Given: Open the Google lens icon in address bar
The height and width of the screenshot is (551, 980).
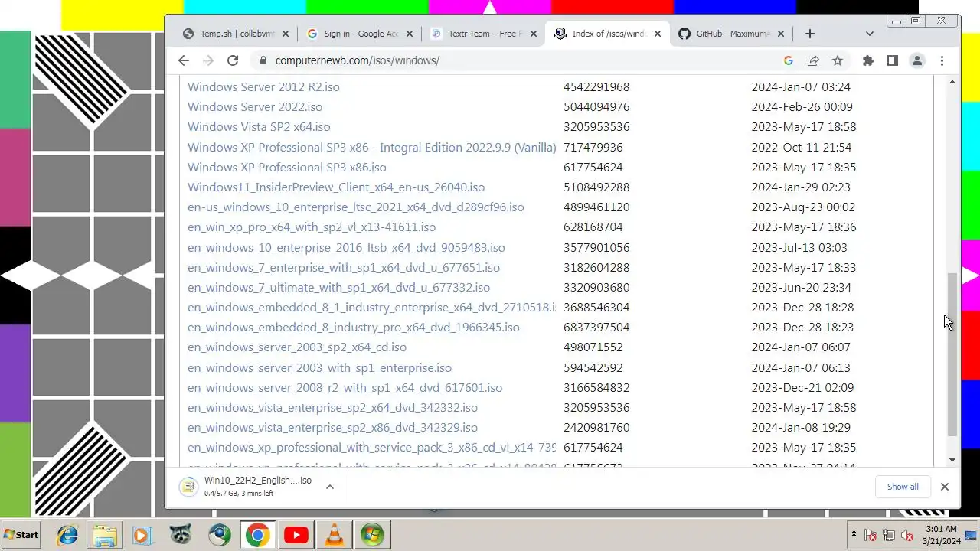Looking at the screenshot, I should tap(789, 60).
